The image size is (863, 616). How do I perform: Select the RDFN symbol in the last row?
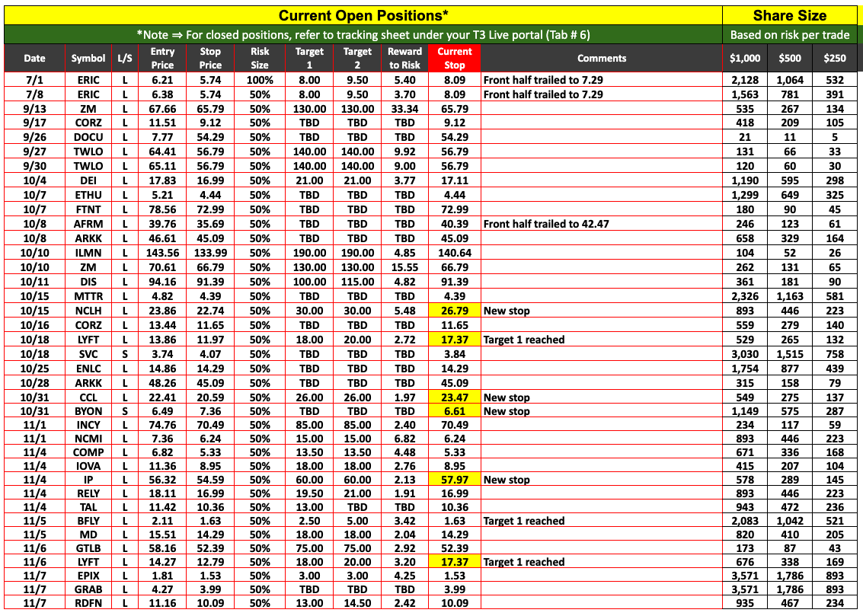(88, 603)
